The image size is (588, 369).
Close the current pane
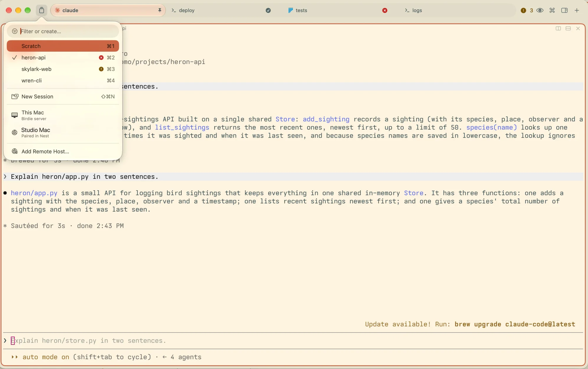578,28
